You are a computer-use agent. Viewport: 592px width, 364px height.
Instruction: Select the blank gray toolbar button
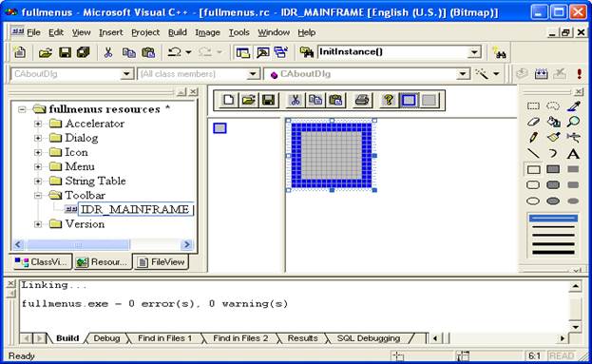point(429,100)
